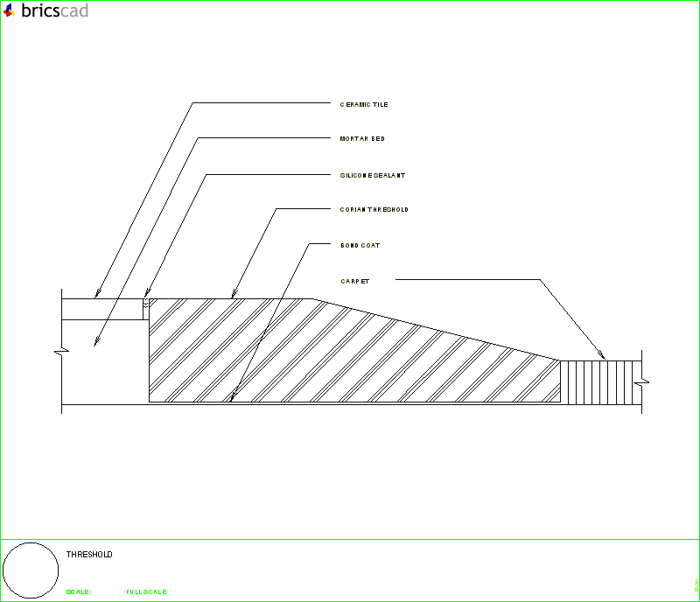Select the hatched Corian threshold region
This screenshot has width=700, height=602.
pyautogui.click(x=332, y=359)
